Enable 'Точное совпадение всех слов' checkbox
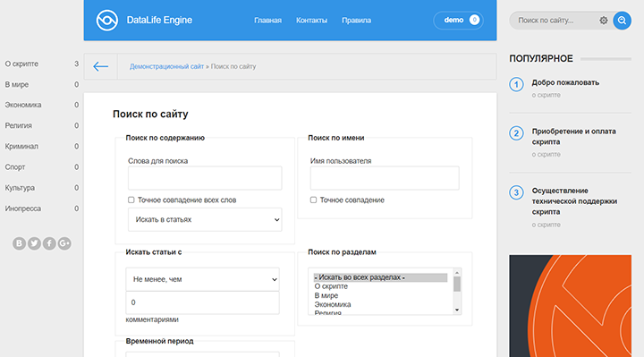The height and width of the screenshot is (357, 644). click(131, 200)
